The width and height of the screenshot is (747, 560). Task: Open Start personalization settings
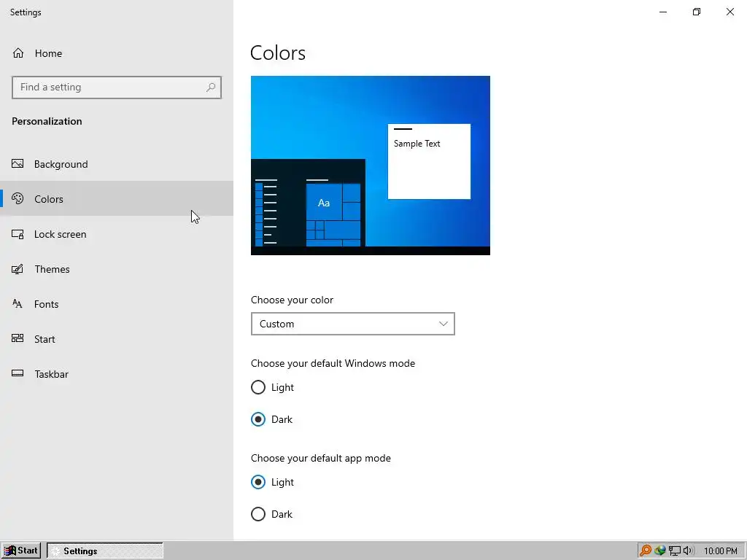117,339
